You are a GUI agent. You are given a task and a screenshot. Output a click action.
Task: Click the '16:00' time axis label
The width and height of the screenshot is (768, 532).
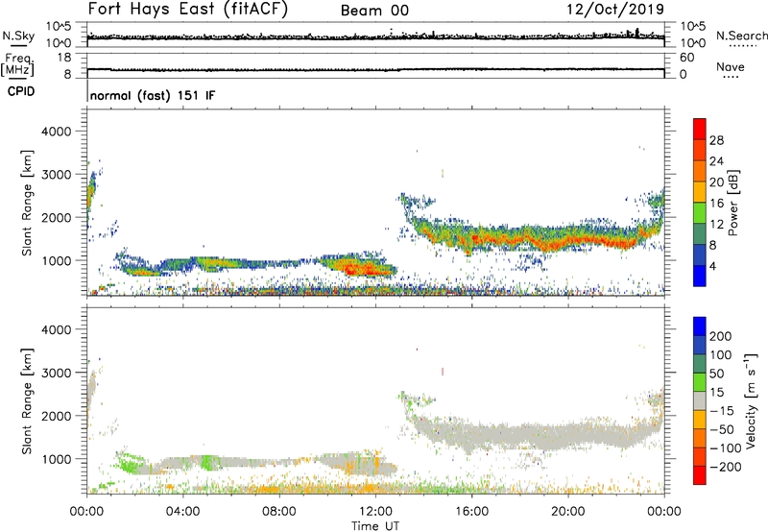471,512
